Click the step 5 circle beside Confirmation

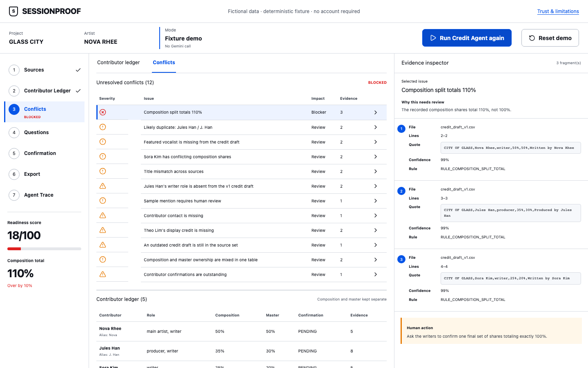(x=14, y=153)
